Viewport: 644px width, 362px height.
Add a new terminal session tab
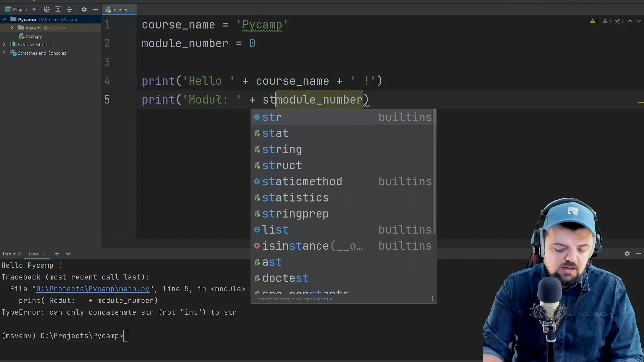[x=57, y=254]
